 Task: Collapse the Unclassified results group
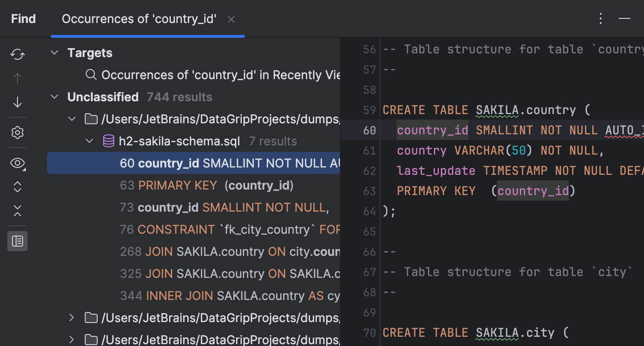tap(54, 97)
